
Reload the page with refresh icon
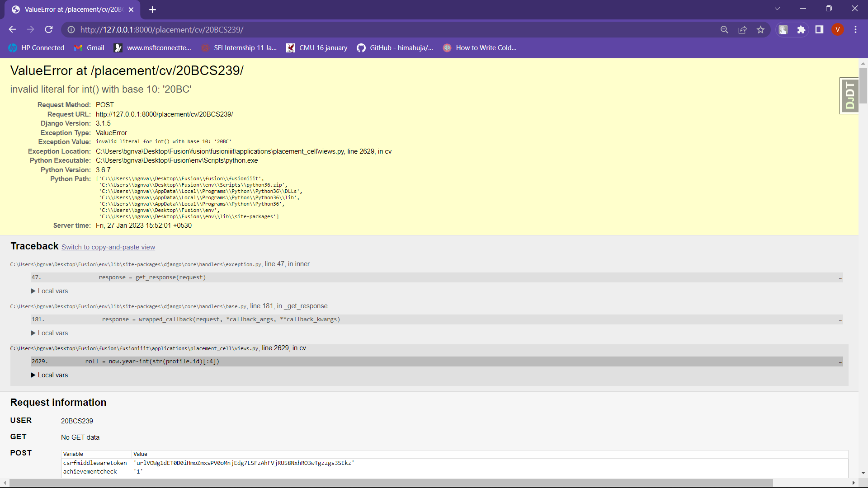click(x=49, y=29)
